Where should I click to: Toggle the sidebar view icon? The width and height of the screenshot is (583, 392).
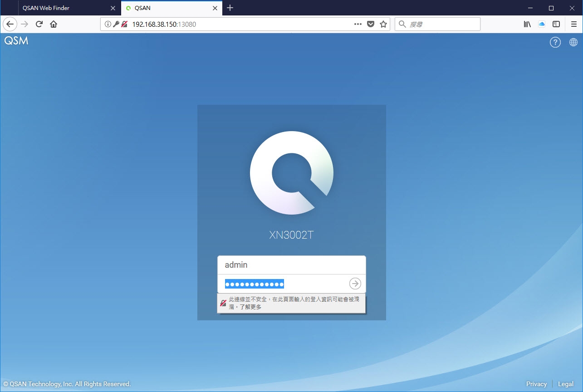556,24
